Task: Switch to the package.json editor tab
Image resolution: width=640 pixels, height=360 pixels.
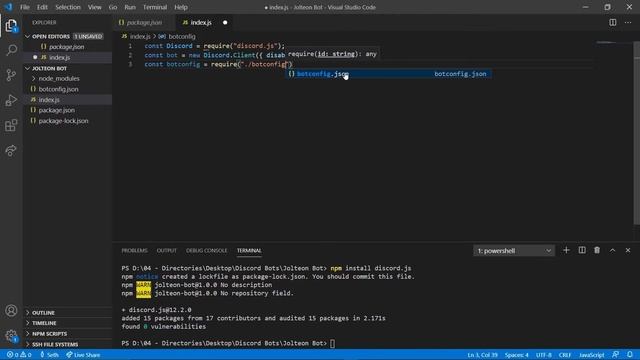Action: click(x=144, y=22)
